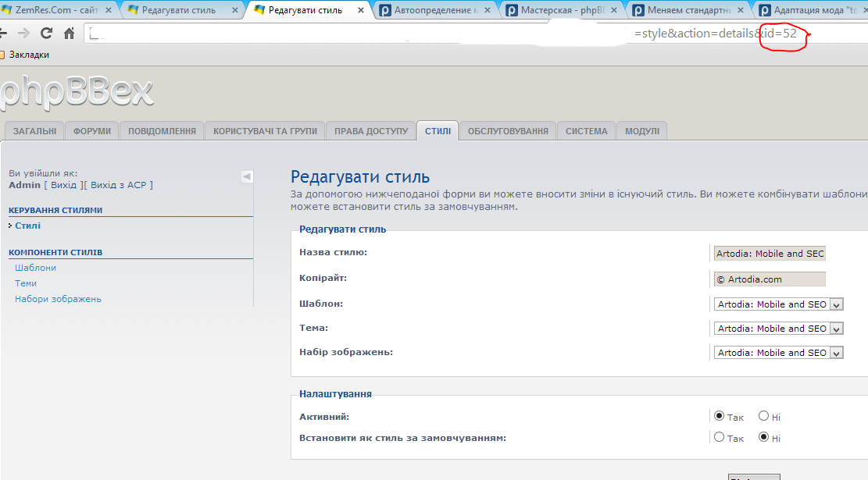Open Набори зображень sidebar link
868x480 pixels.
[58, 299]
